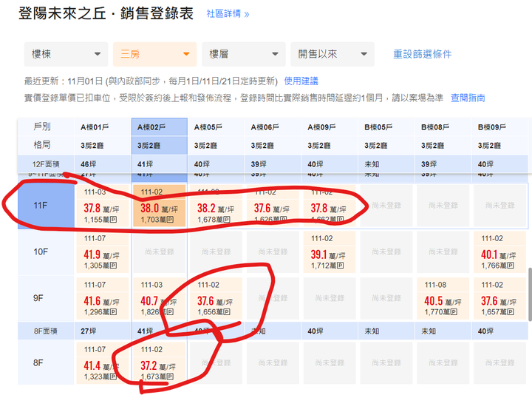532x395 pixels.
Task: Open the 開售以來 period dropdown
Action: click(332, 54)
